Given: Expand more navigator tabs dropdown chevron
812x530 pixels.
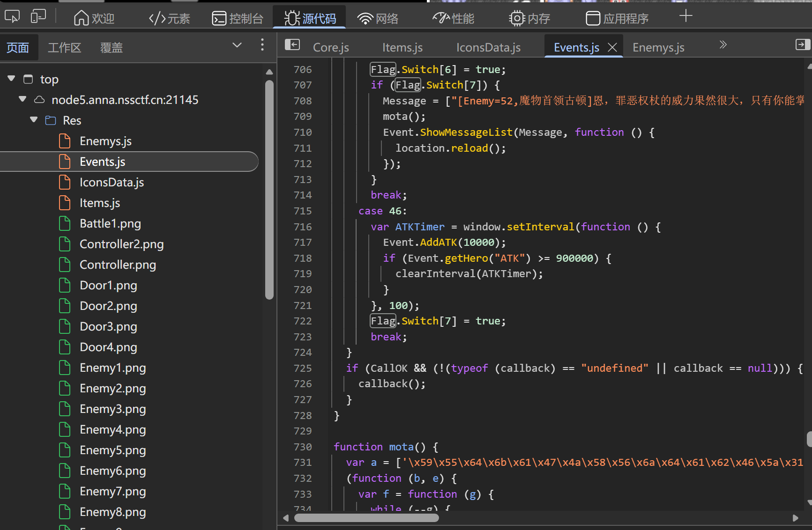Looking at the screenshot, I should tap(237, 45).
